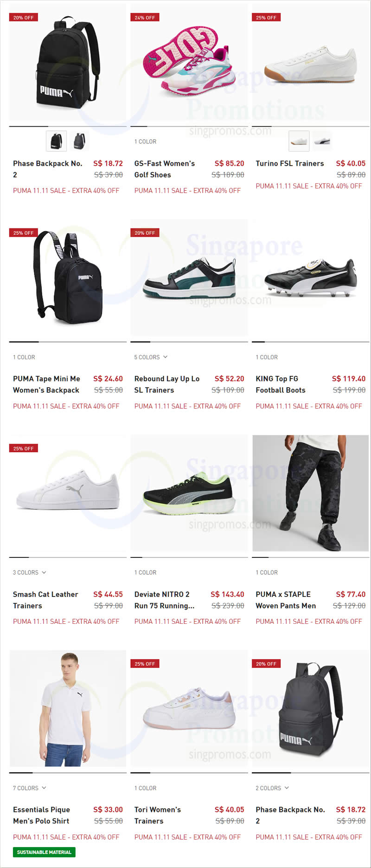This screenshot has height=868, width=371.
Task: Choose the second Turino FSL Trainers swatch
Action: click(x=322, y=141)
